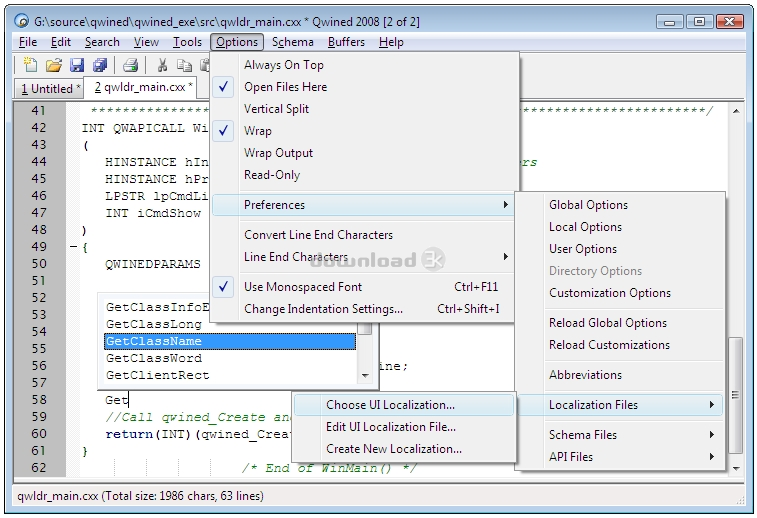Click Create New Localization

click(404, 449)
